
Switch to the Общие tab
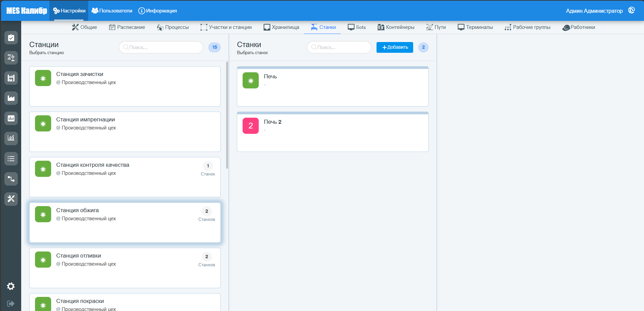coord(84,27)
